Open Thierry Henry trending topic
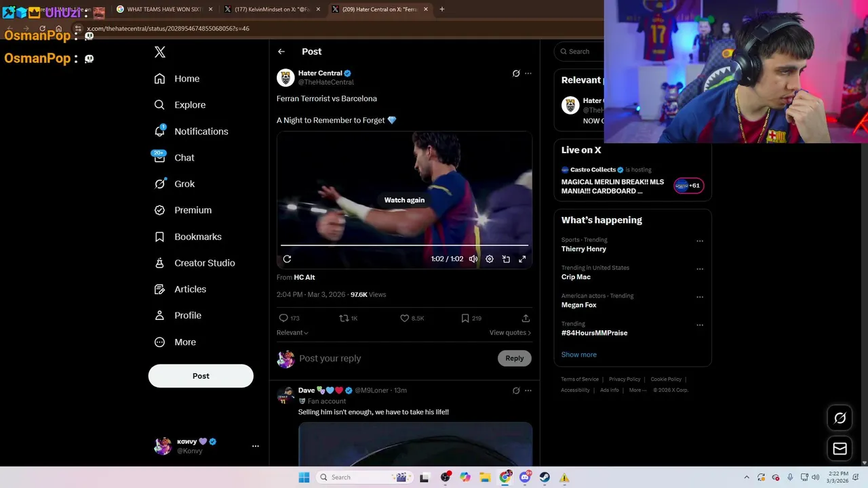 click(584, 249)
